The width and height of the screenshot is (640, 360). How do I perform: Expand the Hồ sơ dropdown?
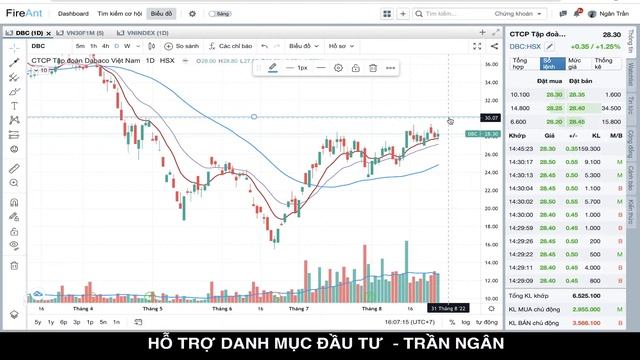341,46
